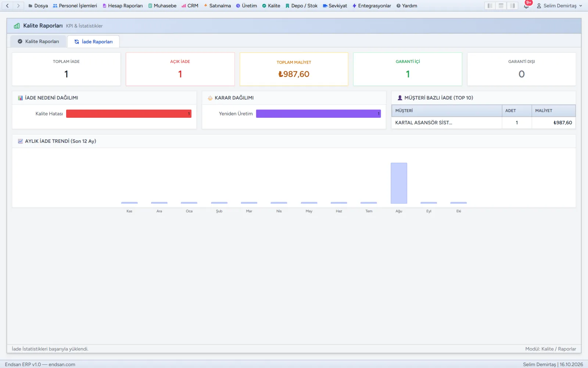This screenshot has height=368, width=588.
Task: Open the Dosya menu
Action: [38, 6]
